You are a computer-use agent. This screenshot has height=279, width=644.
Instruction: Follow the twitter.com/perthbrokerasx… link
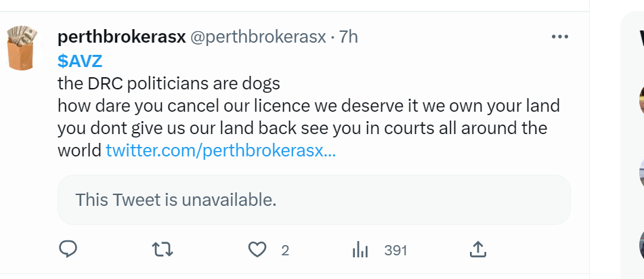tap(221, 150)
